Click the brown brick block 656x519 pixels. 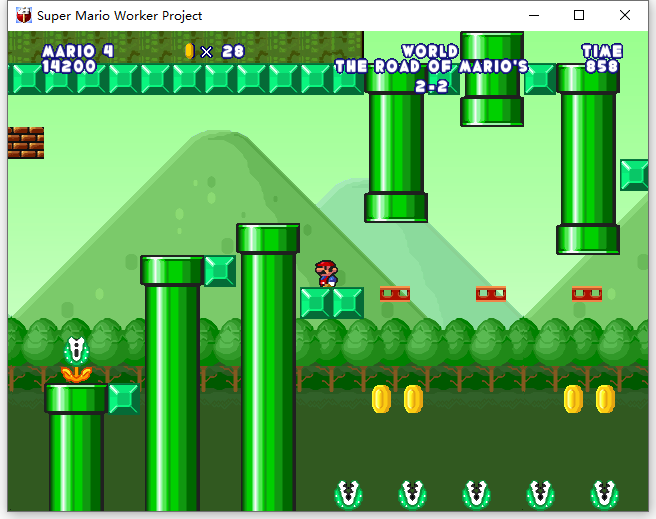coord(26,143)
